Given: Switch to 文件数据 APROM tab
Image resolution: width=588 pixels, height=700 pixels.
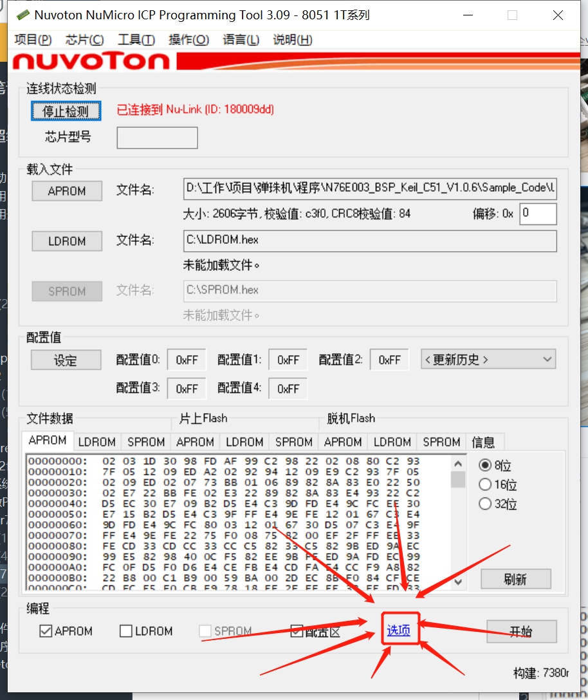Looking at the screenshot, I should [48, 441].
